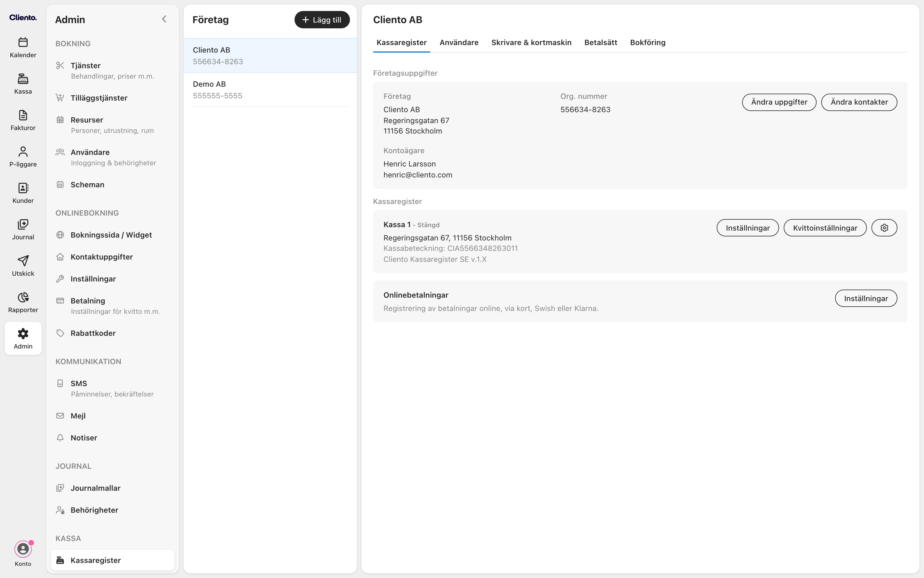The image size is (924, 578).
Task: Switch to the Kassaregister tab
Action: point(402,42)
